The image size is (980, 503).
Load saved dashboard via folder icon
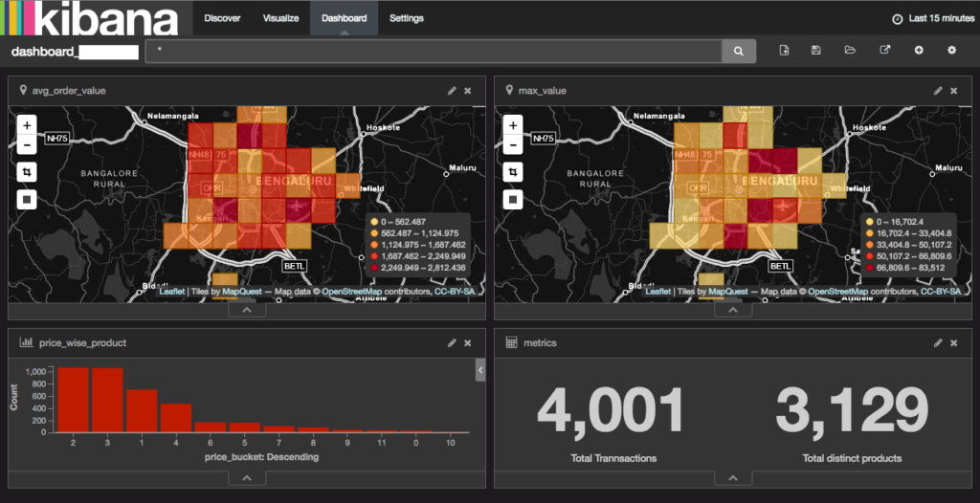pos(850,50)
